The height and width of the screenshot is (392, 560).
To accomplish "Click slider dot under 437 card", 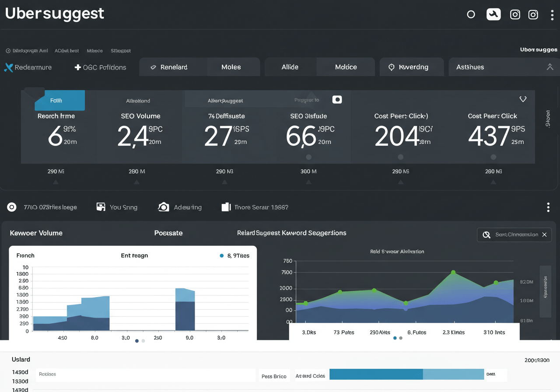I will pyautogui.click(x=493, y=157).
